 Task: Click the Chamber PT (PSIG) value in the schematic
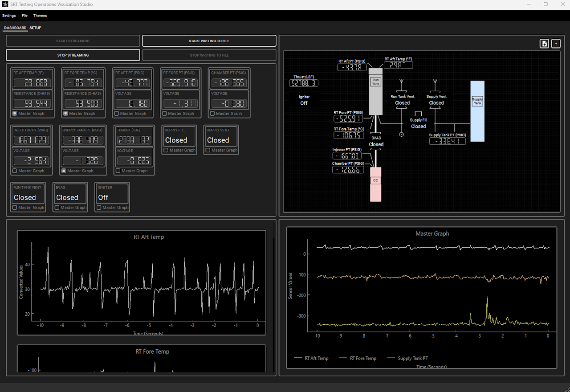coord(348,170)
